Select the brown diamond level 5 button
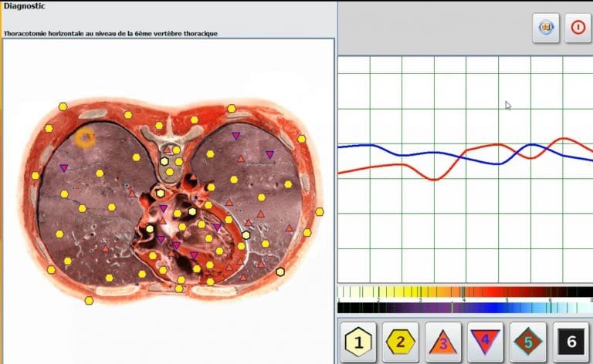This screenshot has width=593, height=364. pos(528,339)
